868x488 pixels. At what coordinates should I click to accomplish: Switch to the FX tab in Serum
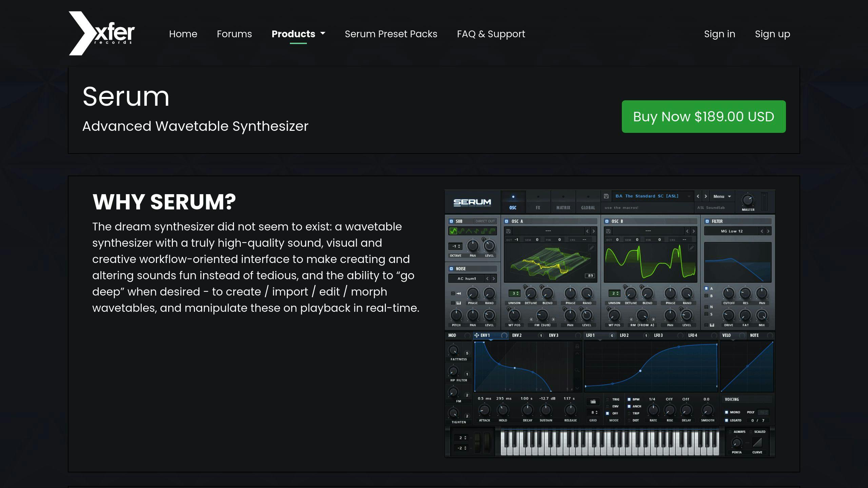[538, 202]
